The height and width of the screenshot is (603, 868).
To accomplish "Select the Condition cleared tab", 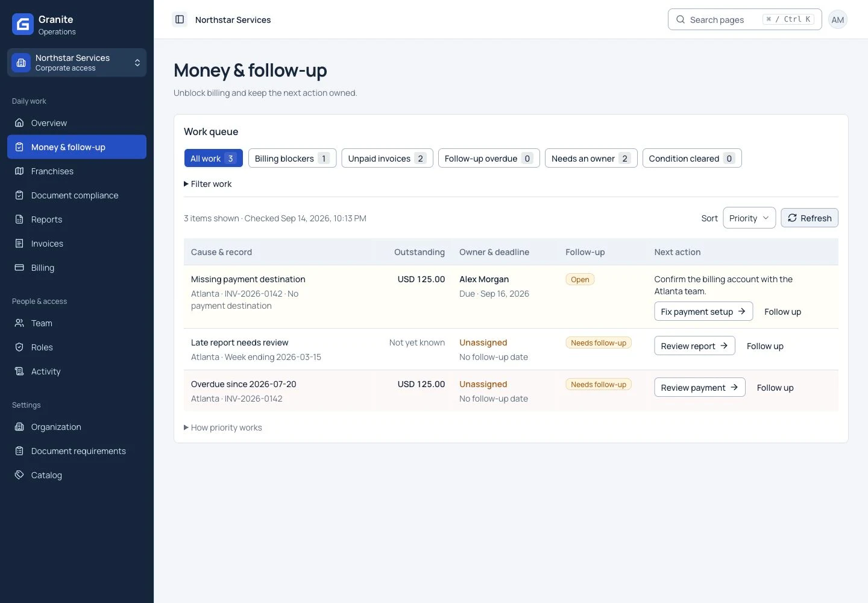I will coord(692,159).
